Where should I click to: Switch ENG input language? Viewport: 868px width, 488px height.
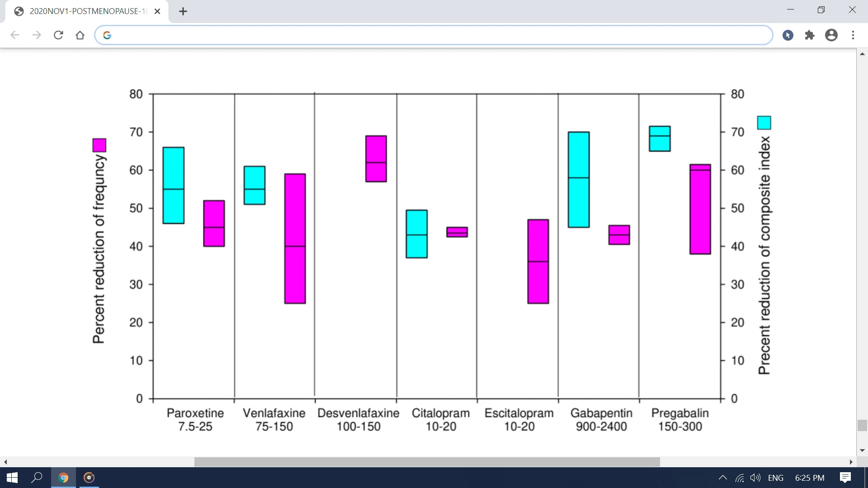coord(776,478)
